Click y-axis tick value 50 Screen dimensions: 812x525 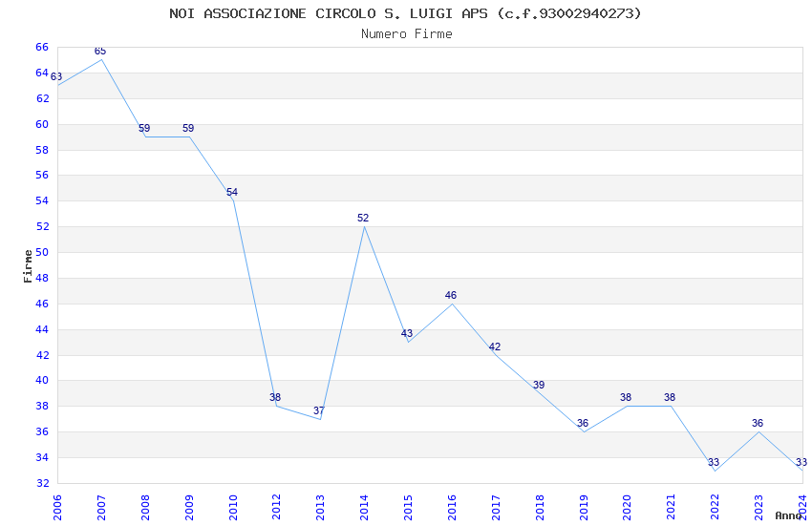pos(42,252)
